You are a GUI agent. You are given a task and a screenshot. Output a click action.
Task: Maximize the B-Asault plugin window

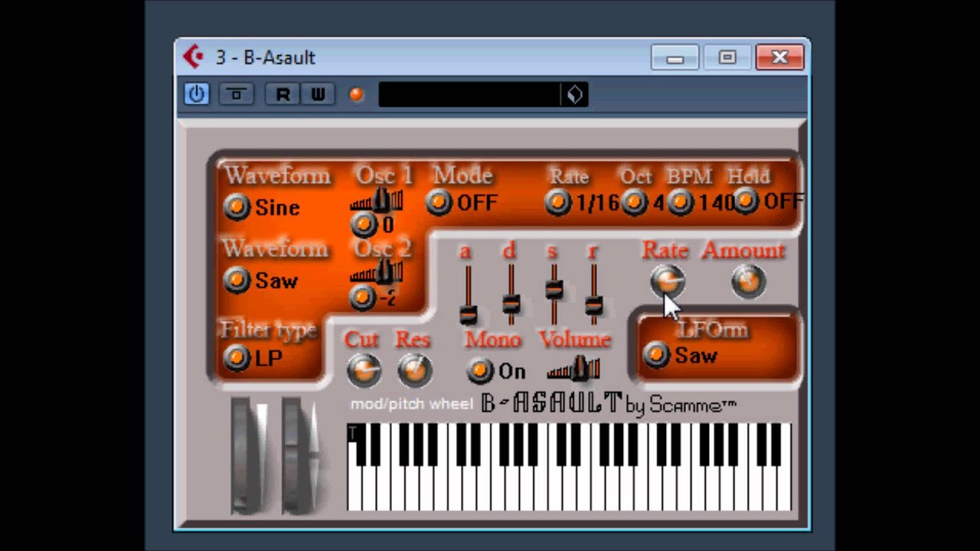pyautogui.click(x=727, y=57)
